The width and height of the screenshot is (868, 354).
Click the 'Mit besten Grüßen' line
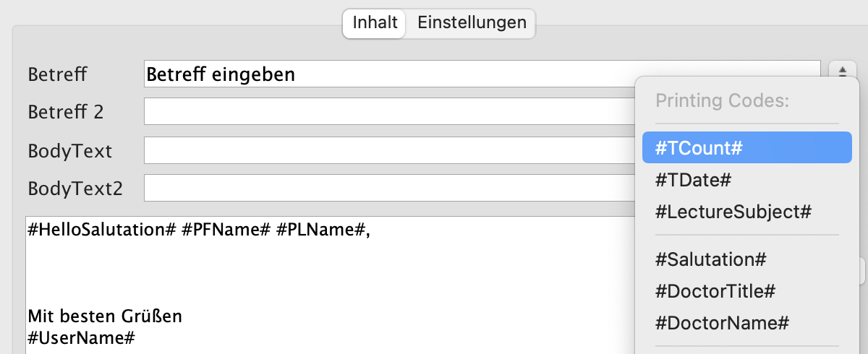[x=105, y=316]
